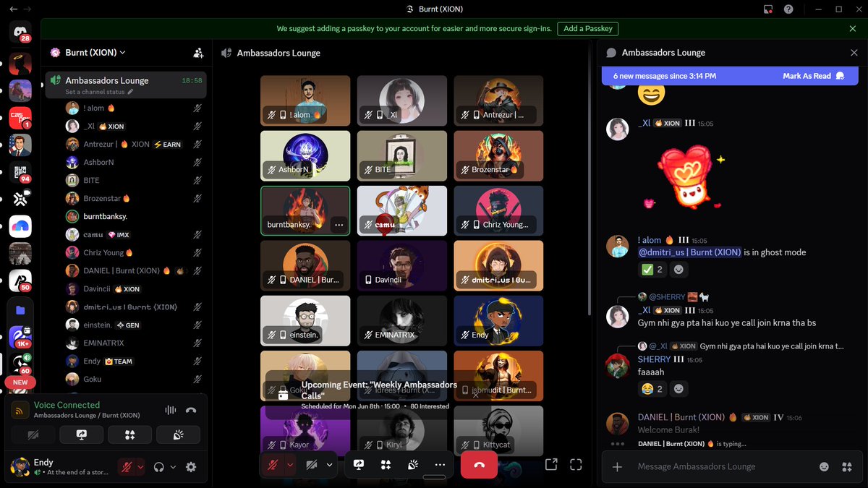This screenshot has height=488, width=868.
Task: Select user AshborN in channel list
Action: (134, 163)
